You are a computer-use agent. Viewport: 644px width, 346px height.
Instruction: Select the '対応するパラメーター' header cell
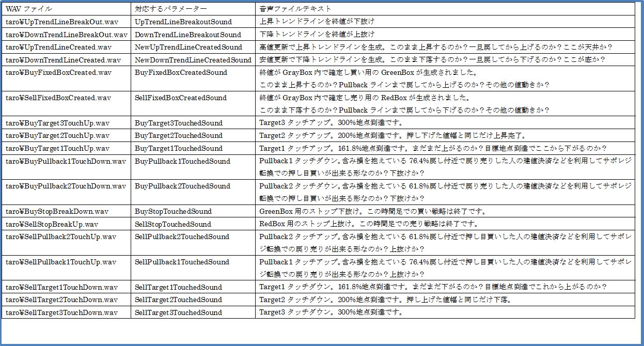tap(193, 9)
